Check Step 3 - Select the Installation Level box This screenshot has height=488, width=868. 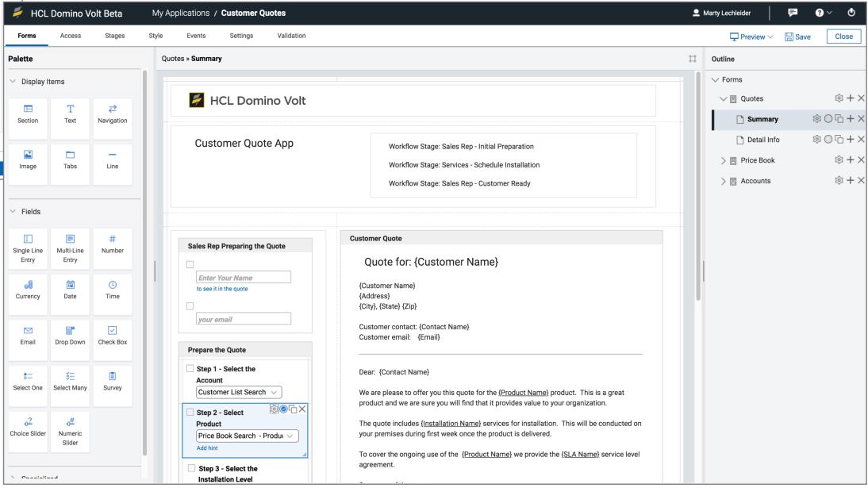pos(191,468)
